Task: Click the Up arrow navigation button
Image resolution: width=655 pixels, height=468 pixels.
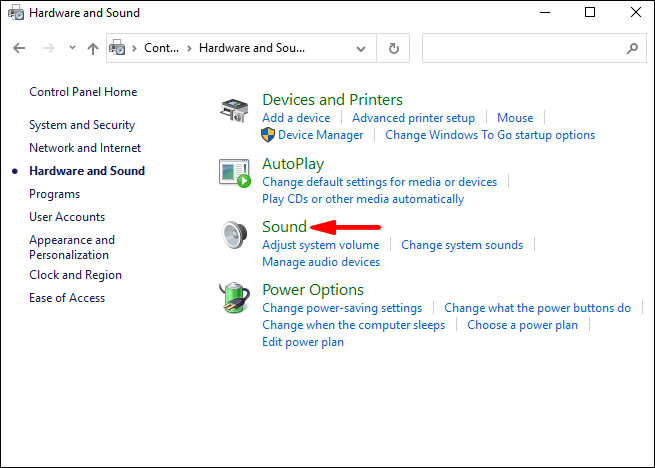Action: (x=93, y=48)
